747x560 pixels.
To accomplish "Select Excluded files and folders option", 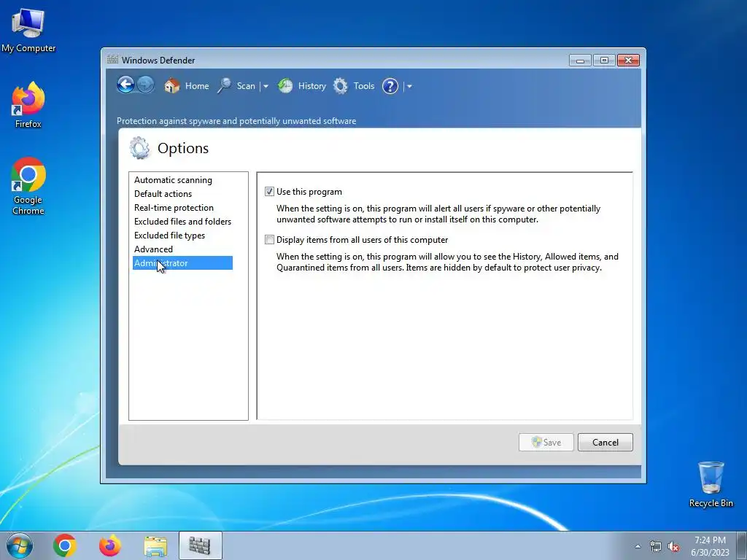I will 182,222.
